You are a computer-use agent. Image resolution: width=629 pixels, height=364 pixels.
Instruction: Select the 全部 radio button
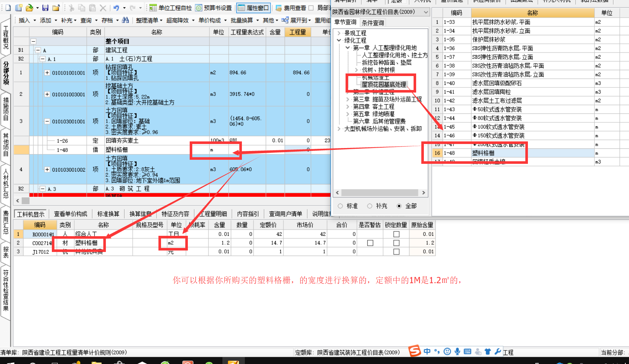tap(399, 206)
